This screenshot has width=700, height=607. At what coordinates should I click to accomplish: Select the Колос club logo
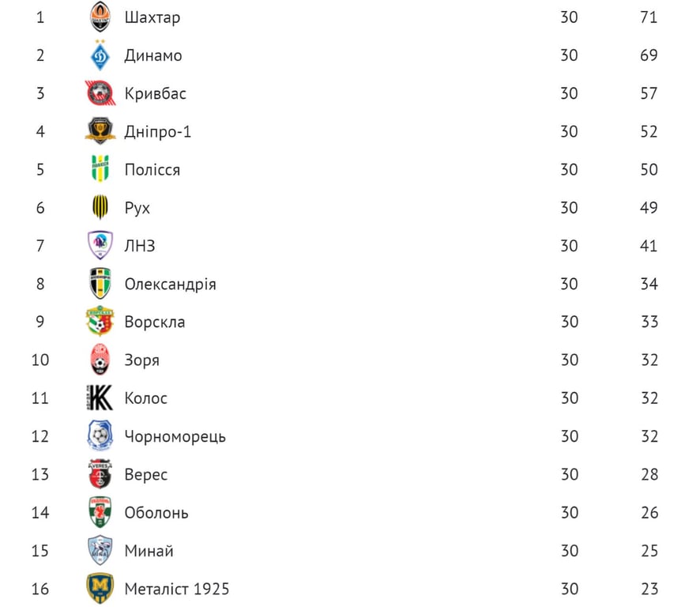100,398
